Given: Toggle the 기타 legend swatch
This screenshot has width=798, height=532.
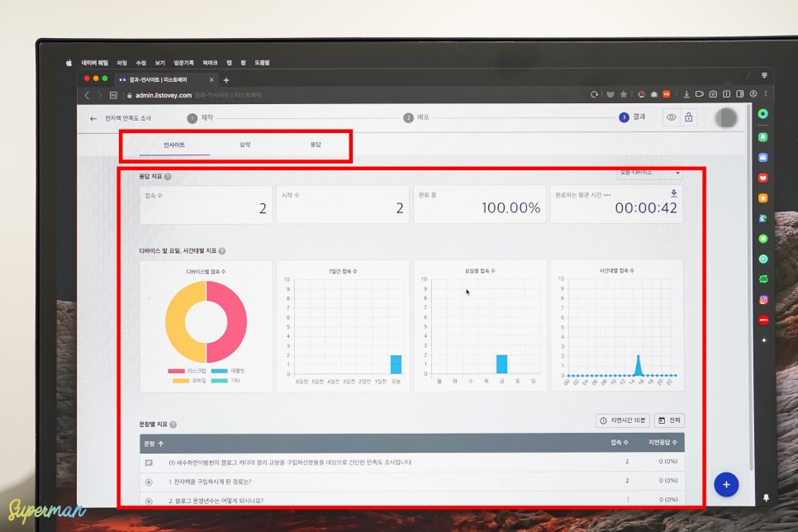Looking at the screenshot, I should [x=220, y=380].
